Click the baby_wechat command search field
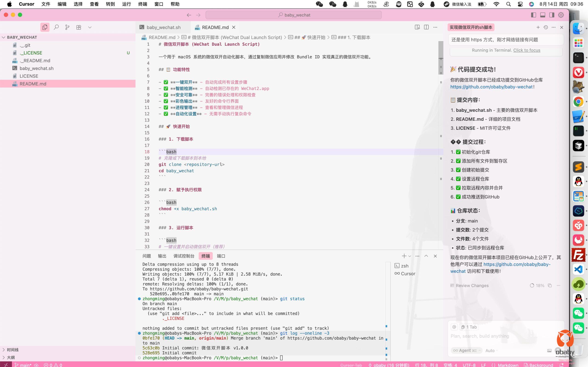Image resolution: width=588 pixels, height=367 pixels. point(294,15)
